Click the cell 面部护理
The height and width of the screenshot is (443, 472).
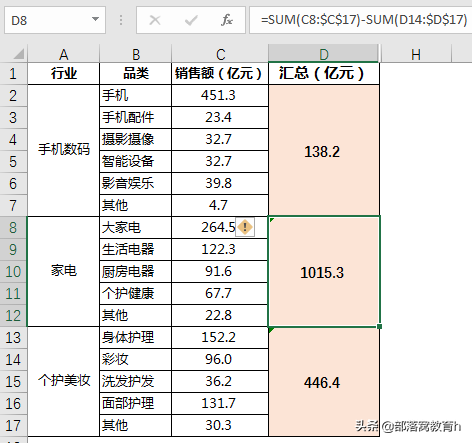coord(136,404)
